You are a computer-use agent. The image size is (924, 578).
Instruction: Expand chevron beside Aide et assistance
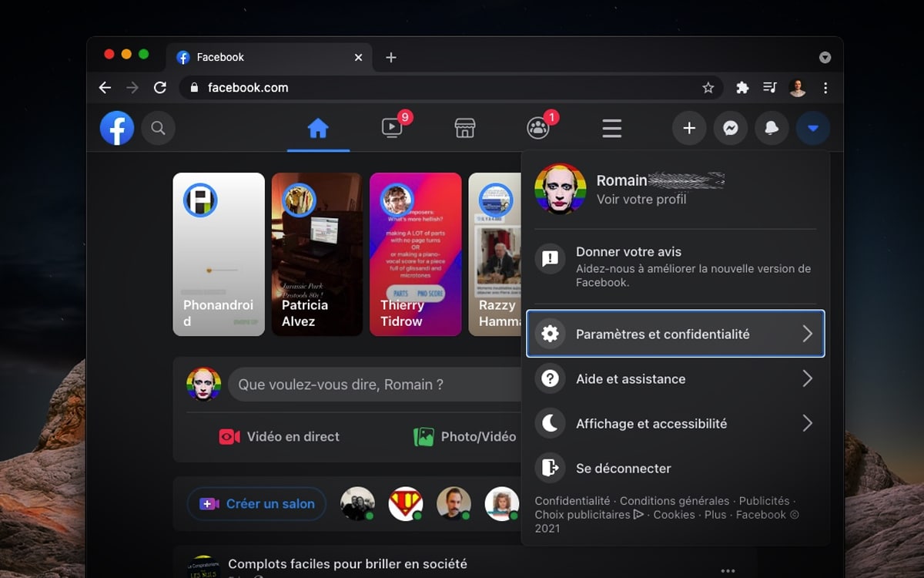click(807, 378)
